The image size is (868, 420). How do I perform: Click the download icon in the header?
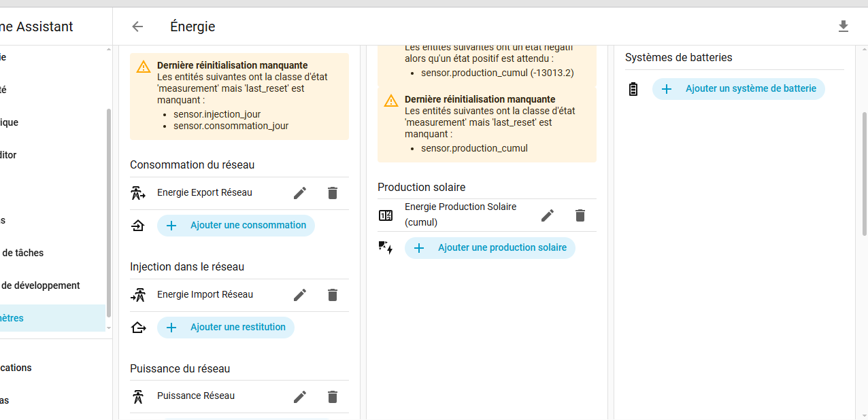(x=844, y=27)
